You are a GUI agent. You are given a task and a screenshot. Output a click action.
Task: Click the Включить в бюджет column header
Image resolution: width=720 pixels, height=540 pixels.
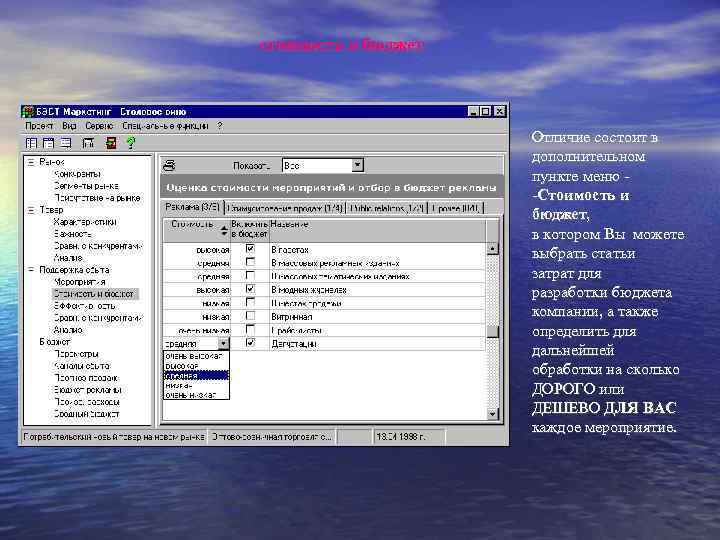coord(249,230)
